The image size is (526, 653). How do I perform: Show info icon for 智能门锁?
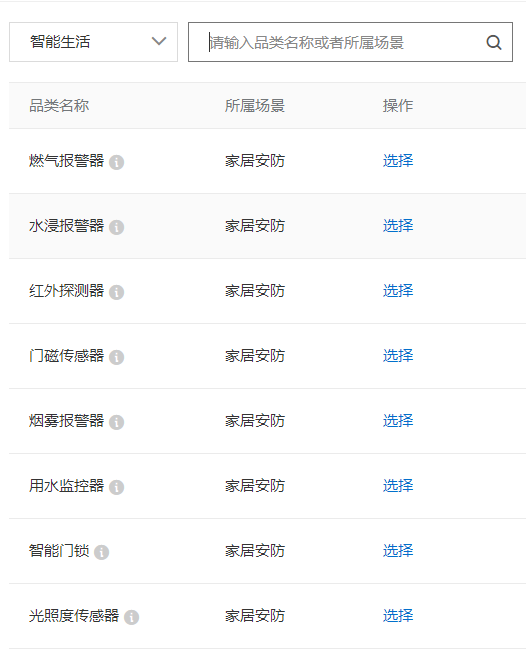click(102, 552)
